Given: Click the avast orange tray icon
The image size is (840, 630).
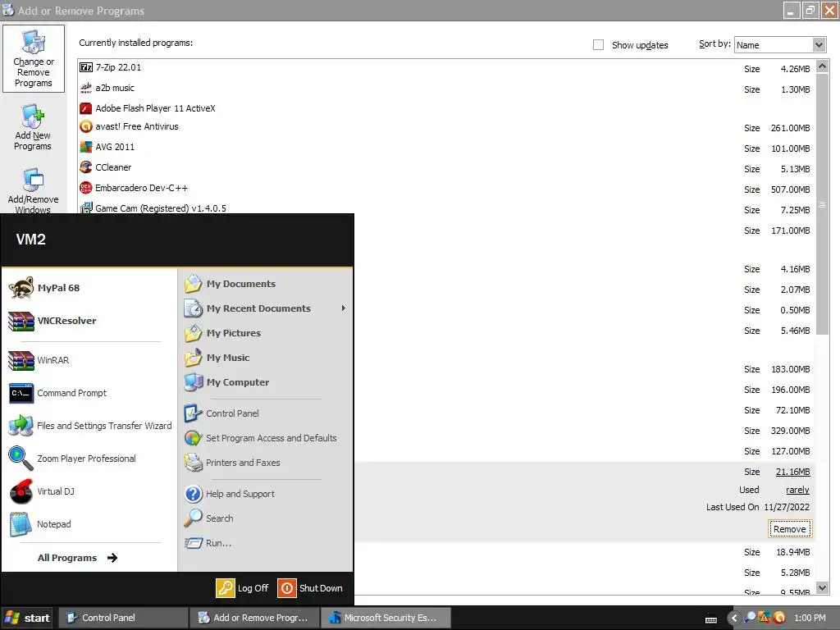Looking at the screenshot, I should tap(779, 618).
